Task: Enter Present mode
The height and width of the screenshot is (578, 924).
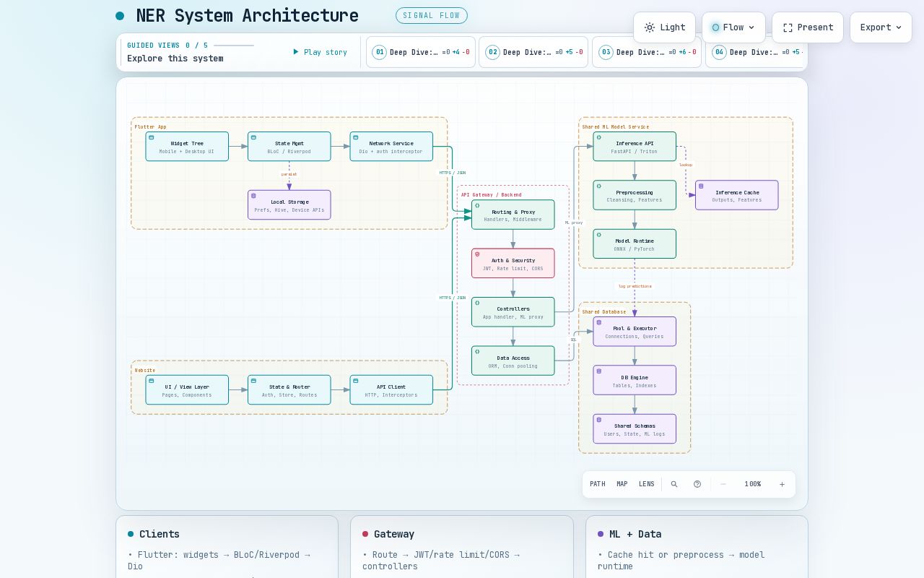Action: [x=808, y=27]
